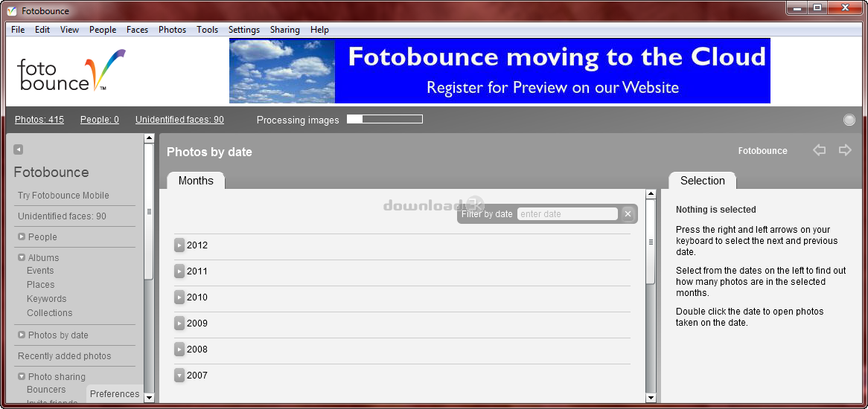Viewport: 868px width, 409px height.
Task: Clear the date filter with the X
Action: tap(628, 214)
